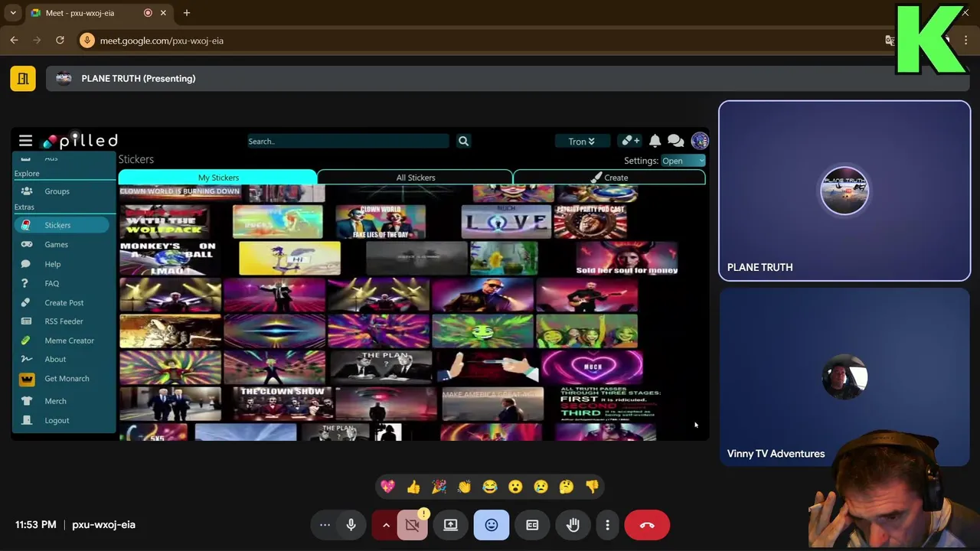Focus the Pilled Search field
The image size is (980, 551).
(348, 141)
